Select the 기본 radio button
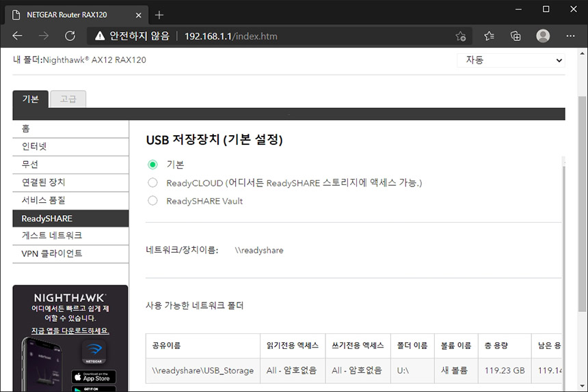The image size is (588, 392). tap(152, 165)
